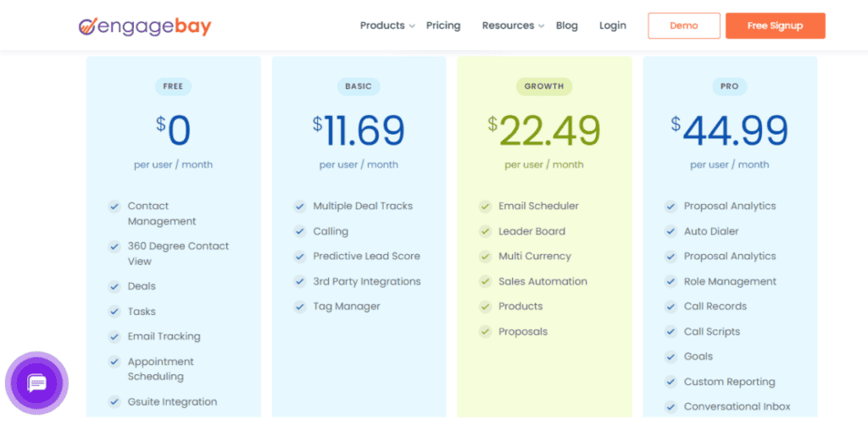Image resolution: width=868 pixels, height=431 pixels.
Task: Click checkmark icon beside Email Tracking
Action: (x=114, y=336)
